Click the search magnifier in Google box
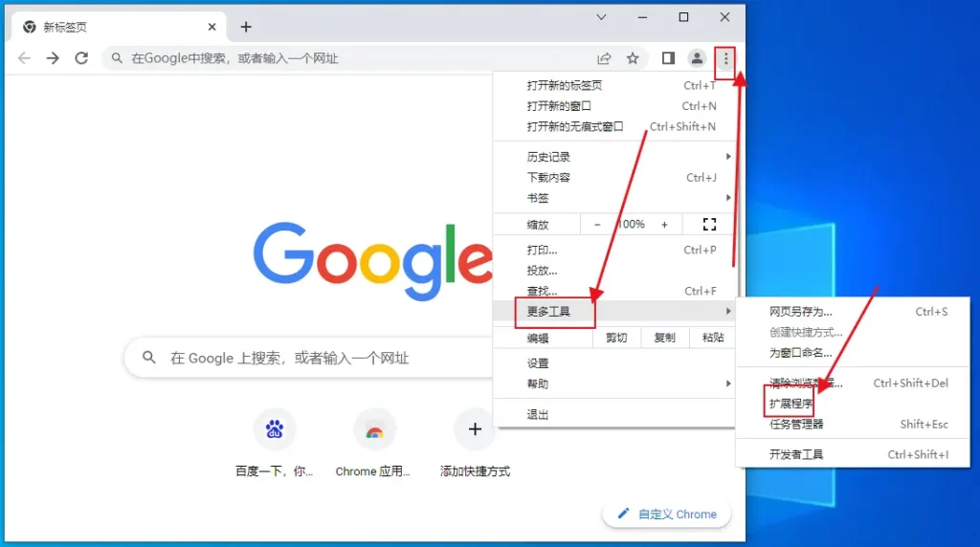This screenshot has width=980, height=547. (148, 357)
